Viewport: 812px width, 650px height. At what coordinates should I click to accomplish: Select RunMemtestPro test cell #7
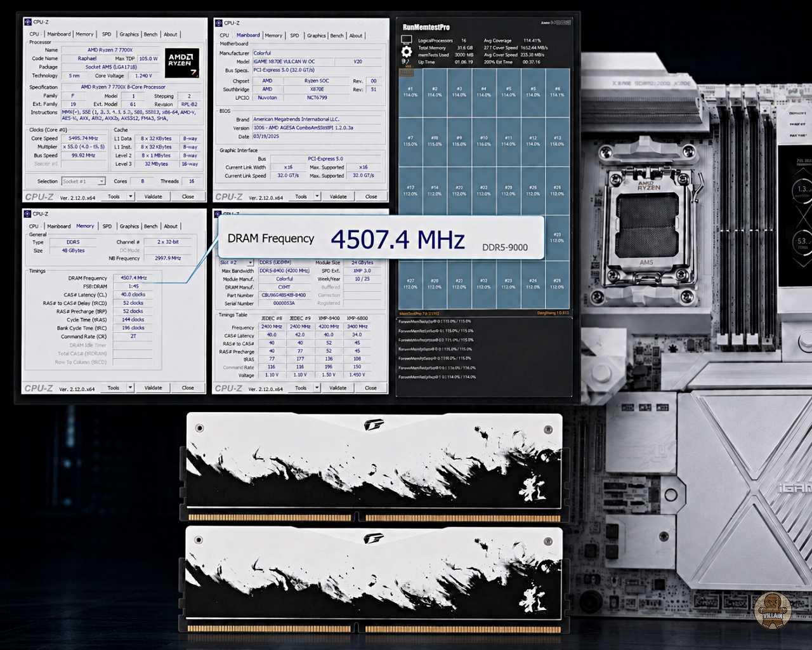coord(410,141)
